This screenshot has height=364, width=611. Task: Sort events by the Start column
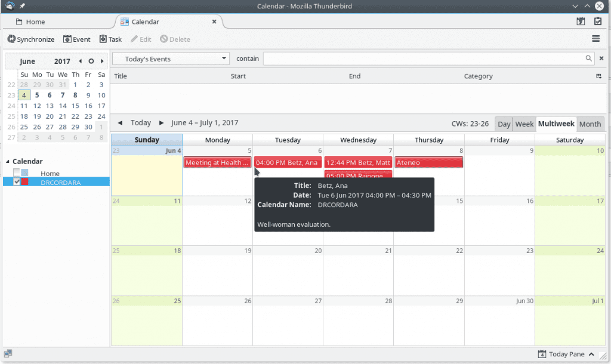238,76
